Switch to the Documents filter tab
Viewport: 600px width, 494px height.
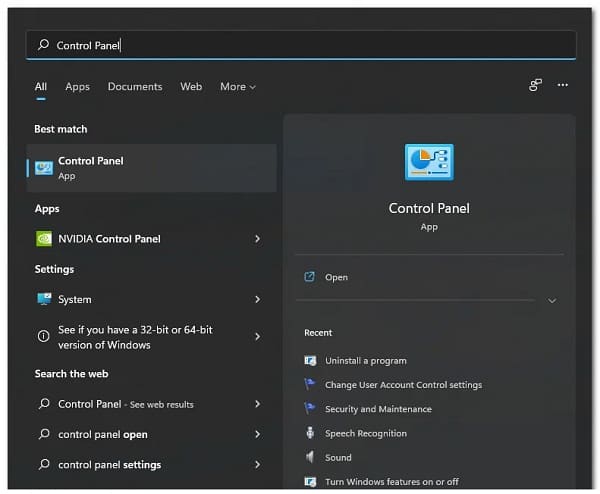click(135, 86)
